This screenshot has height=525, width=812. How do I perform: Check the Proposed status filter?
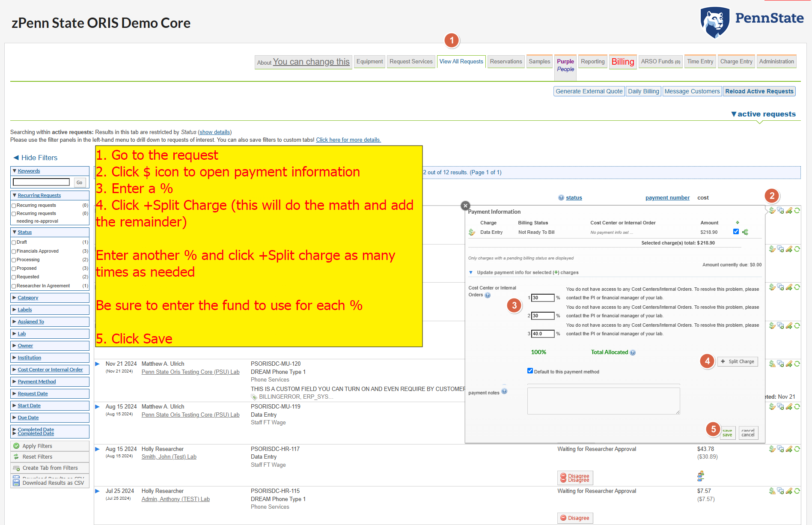14,269
